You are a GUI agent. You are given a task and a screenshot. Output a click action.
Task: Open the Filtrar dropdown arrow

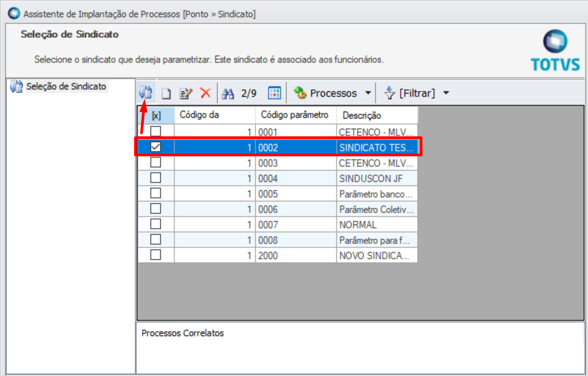coord(446,93)
